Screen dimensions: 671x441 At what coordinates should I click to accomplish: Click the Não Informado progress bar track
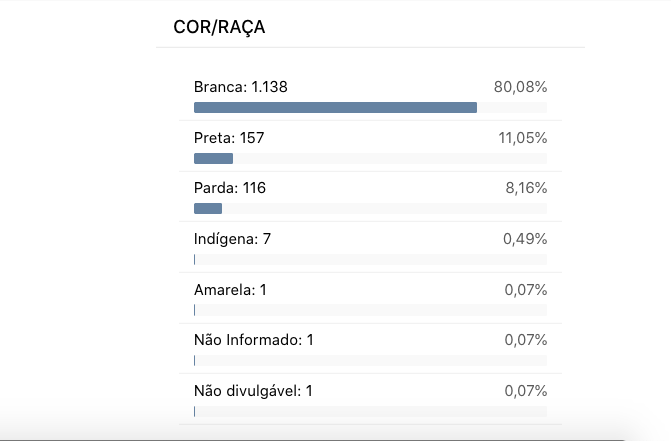[x=370, y=360]
